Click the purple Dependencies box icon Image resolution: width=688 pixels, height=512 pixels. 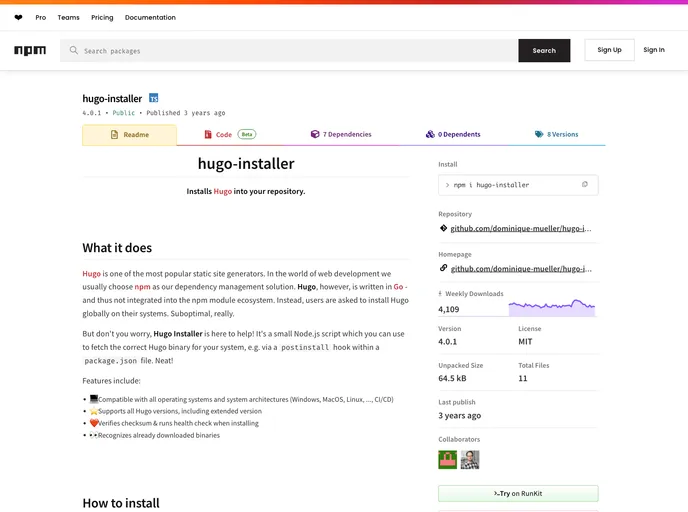(x=315, y=134)
